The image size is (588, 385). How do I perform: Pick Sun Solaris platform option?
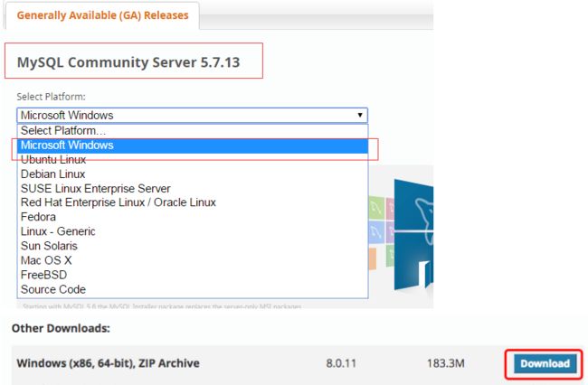coord(193,246)
